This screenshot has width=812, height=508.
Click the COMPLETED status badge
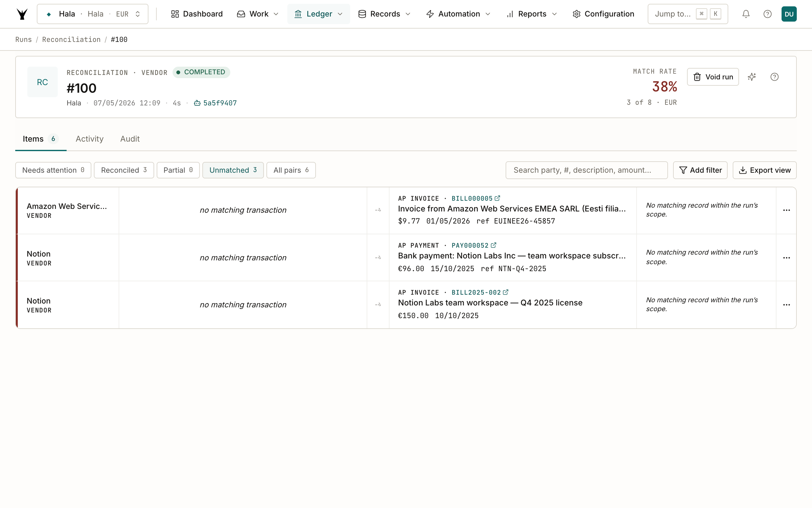(201, 72)
